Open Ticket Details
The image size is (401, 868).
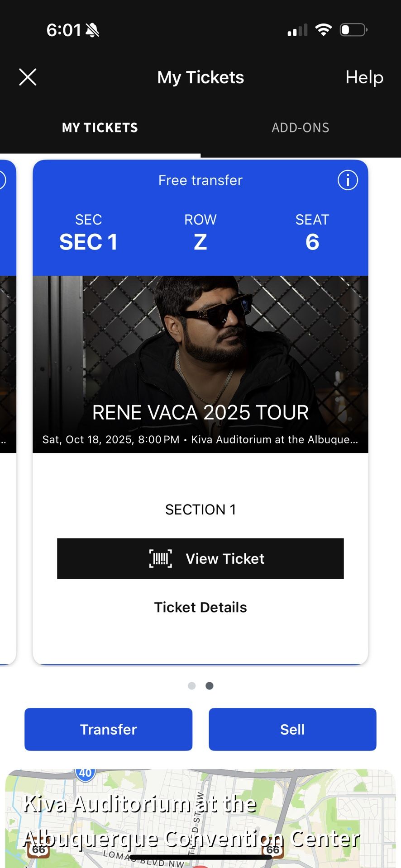click(200, 607)
